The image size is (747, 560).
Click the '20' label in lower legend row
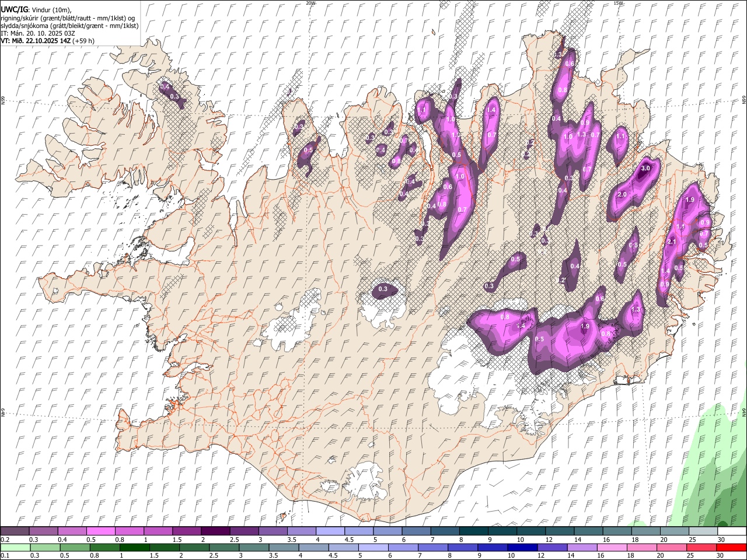tap(659, 555)
